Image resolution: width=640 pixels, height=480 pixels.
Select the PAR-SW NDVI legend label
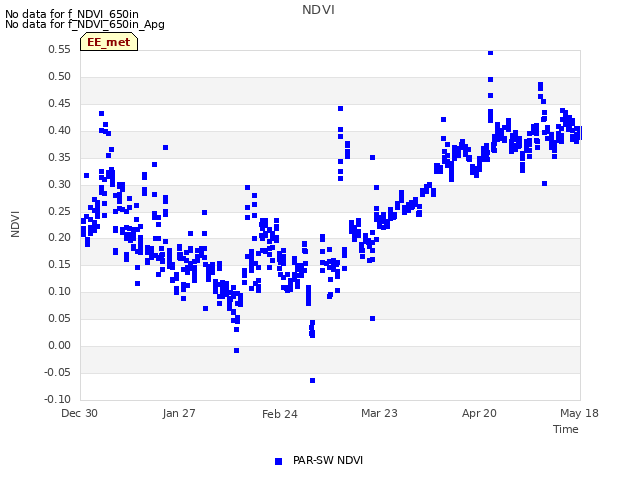point(328,460)
